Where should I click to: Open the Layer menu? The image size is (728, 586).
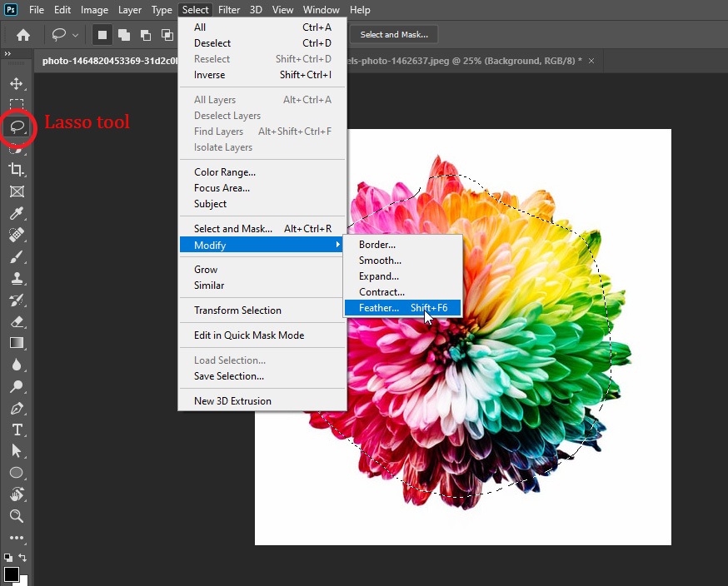(130, 10)
